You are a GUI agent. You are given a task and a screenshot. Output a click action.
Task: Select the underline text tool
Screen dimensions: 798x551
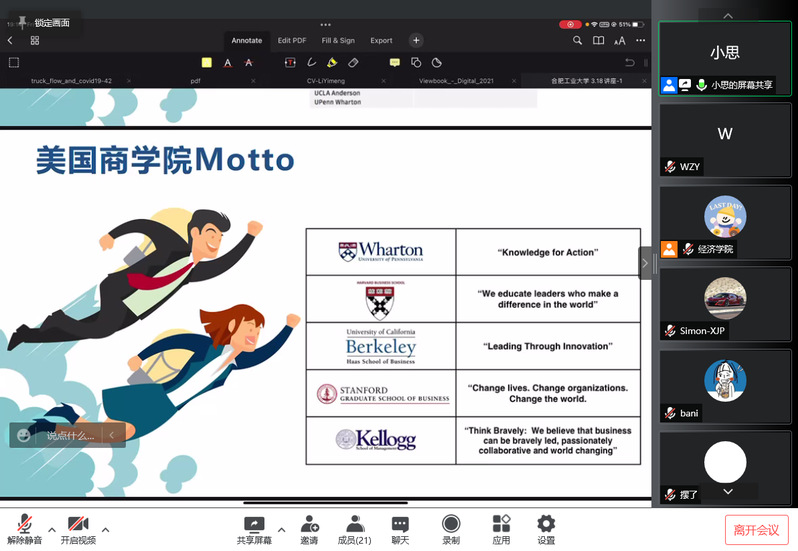click(x=227, y=63)
